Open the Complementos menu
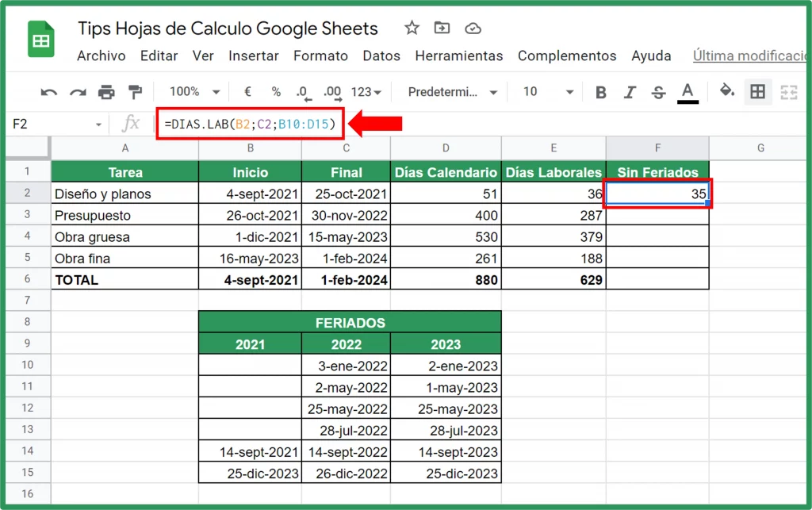 pyautogui.click(x=567, y=56)
